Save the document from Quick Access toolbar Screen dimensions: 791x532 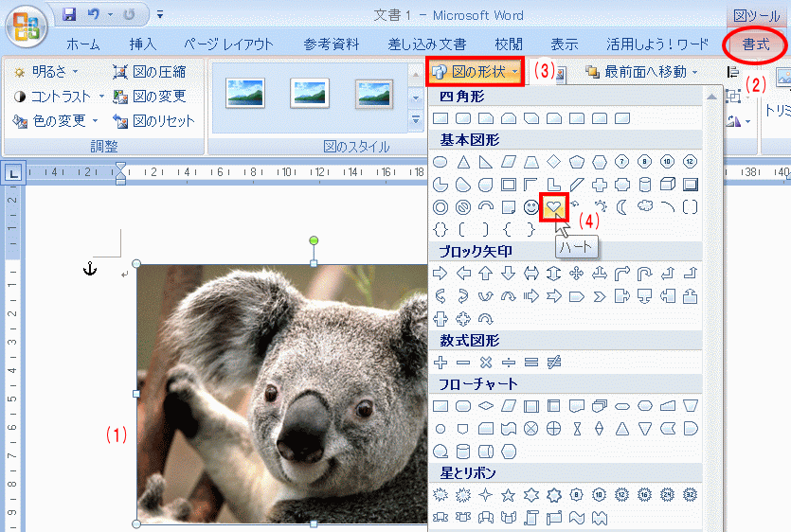69,14
